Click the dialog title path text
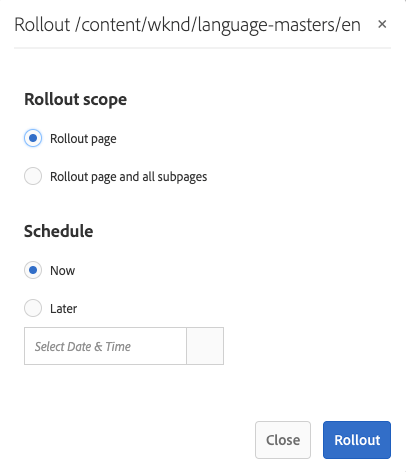The image size is (406, 472). [x=187, y=25]
